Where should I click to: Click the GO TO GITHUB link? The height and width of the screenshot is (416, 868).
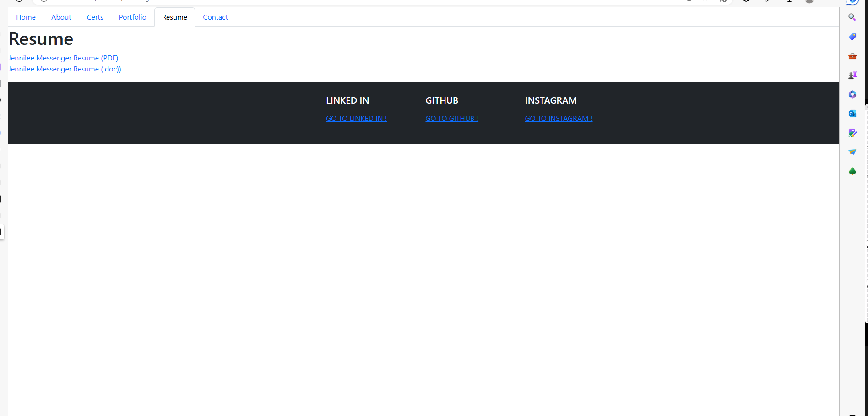tap(451, 118)
